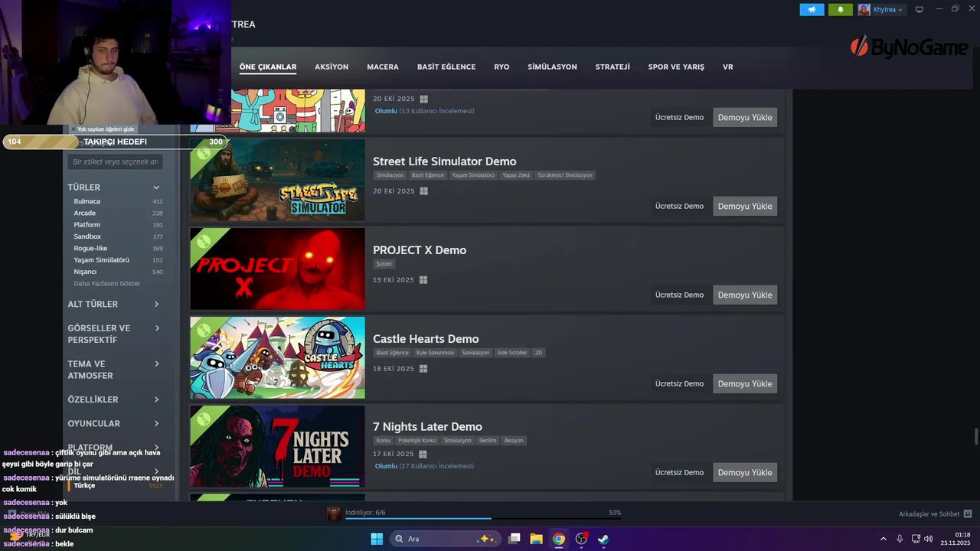Screen dimensions: 980x551
Task: Switch to Big Picture mode monitor icon
Action: click(x=920, y=9)
